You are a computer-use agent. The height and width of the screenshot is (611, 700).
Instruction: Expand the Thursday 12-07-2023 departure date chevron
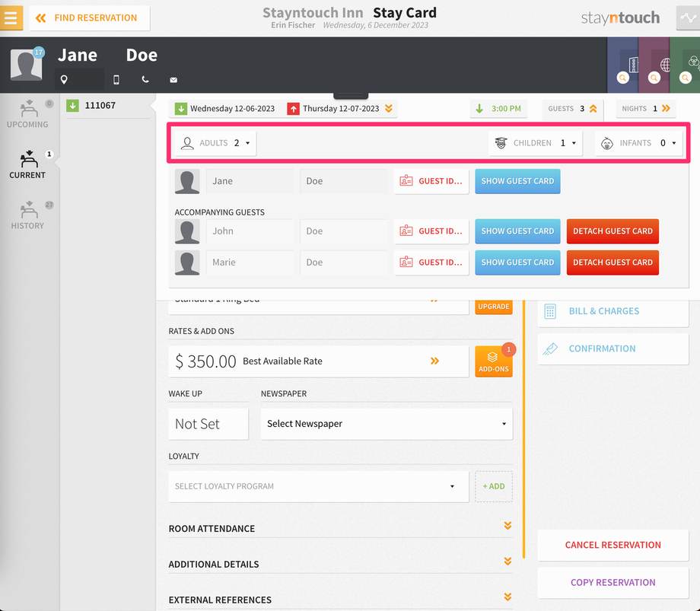pyautogui.click(x=389, y=109)
